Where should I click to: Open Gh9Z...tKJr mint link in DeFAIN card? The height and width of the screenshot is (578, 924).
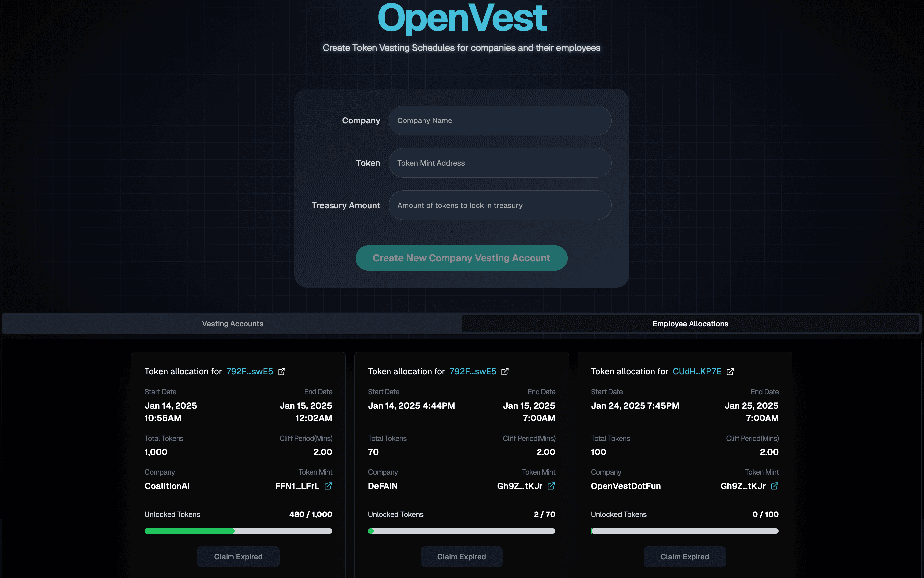pos(551,486)
